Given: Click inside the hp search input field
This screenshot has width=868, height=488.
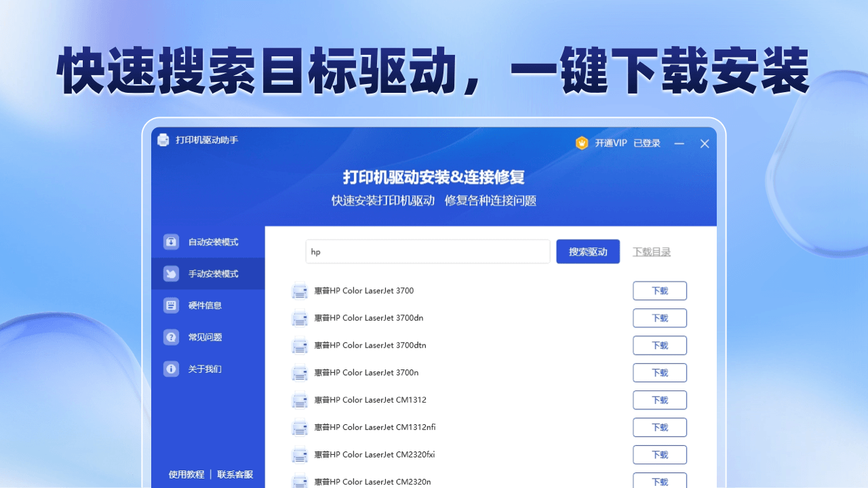Looking at the screenshot, I should (x=427, y=251).
